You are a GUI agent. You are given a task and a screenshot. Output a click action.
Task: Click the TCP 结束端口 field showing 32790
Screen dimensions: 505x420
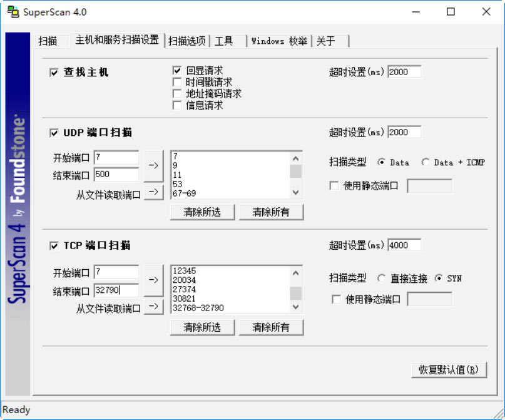pos(116,290)
